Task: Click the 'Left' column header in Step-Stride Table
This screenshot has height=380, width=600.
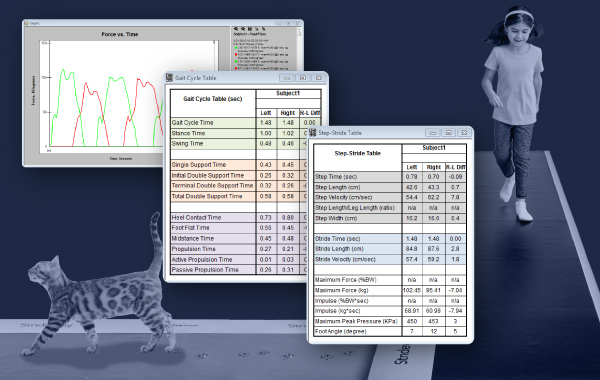Action: [x=412, y=167]
